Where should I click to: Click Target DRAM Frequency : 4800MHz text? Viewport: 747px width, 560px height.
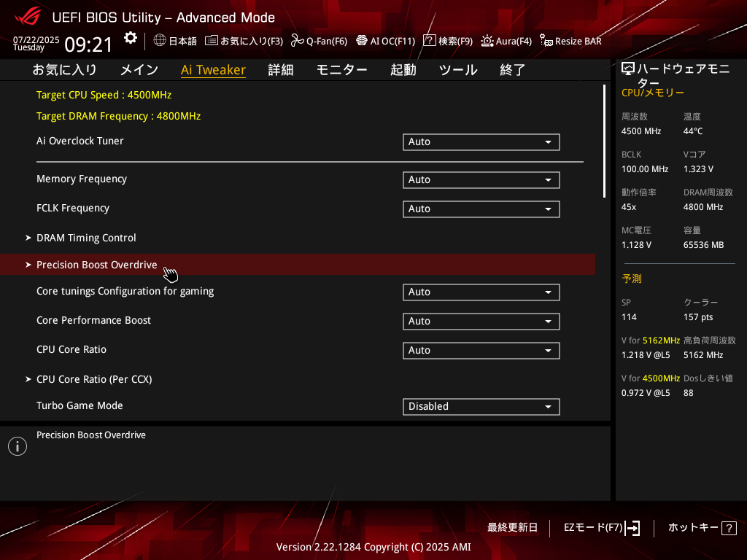(x=119, y=116)
